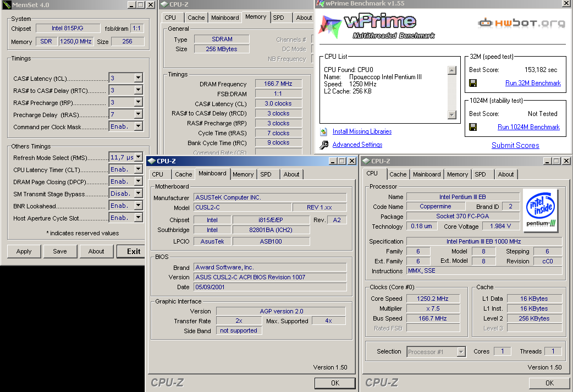
Task: Click the CPU List scroll down arrow
Action: tap(452, 115)
